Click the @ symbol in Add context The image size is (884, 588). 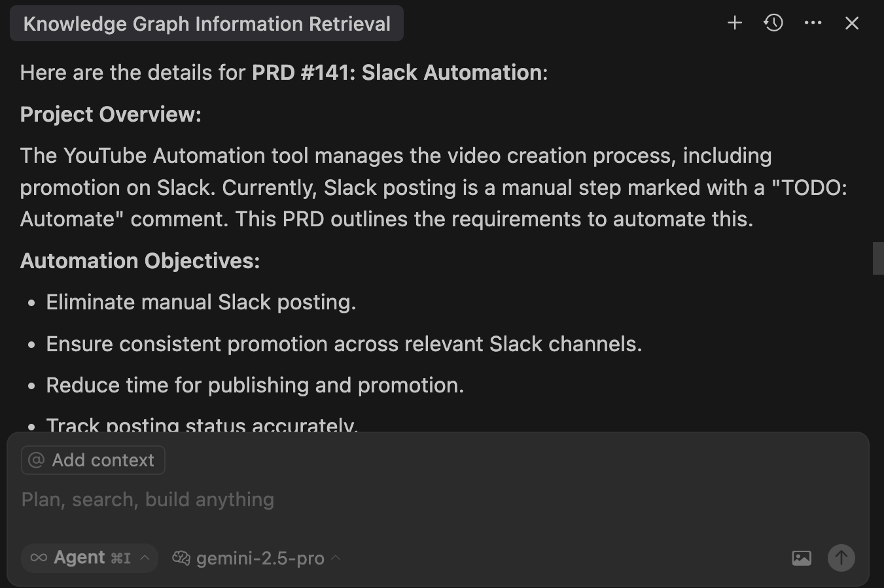(37, 460)
